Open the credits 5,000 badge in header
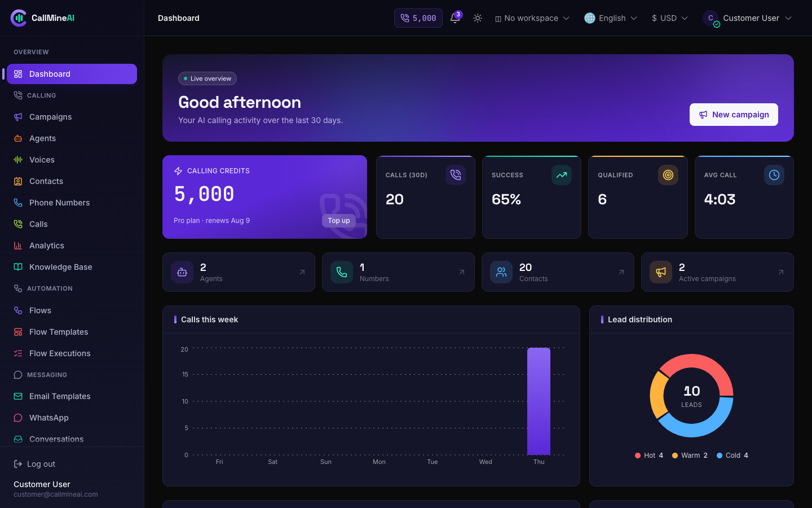Viewport: 812px width, 508px height. pyautogui.click(x=418, y=18)
